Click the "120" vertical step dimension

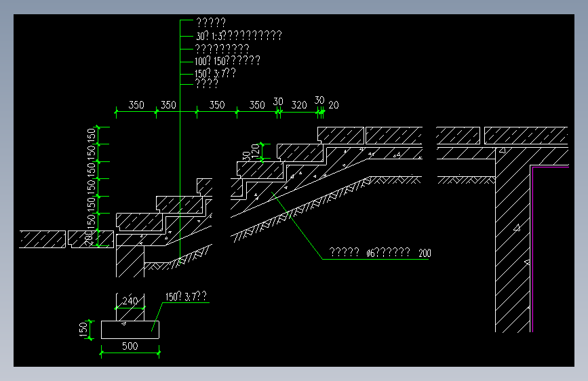pyautogui.click(x=256, y=151)
